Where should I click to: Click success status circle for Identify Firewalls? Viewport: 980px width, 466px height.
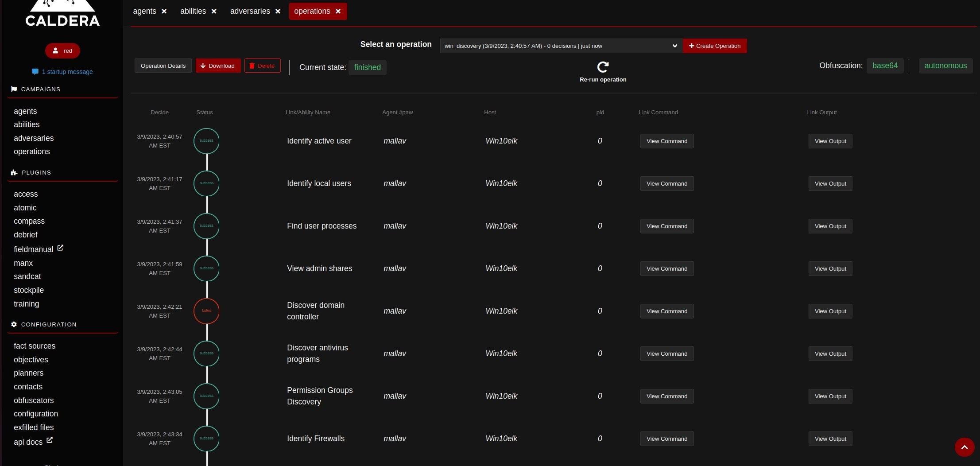click(x=206, y=439)
